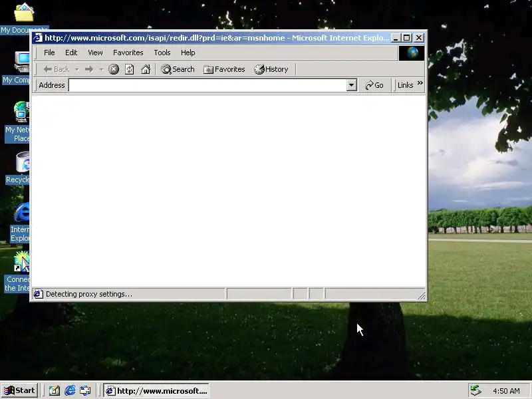
Task: Select the Recycle Bin desktop icon
Action: click(18, 168)
